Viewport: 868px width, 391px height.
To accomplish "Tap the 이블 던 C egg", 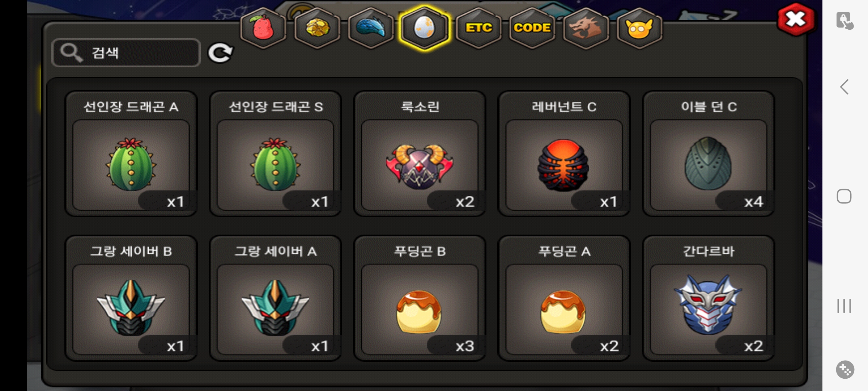I will [x=708, y=154].
